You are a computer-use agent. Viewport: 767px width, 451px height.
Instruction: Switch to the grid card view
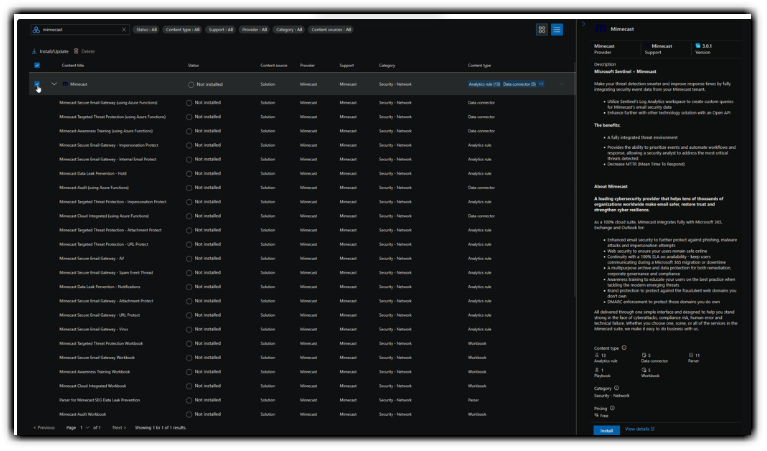[542, 30]
